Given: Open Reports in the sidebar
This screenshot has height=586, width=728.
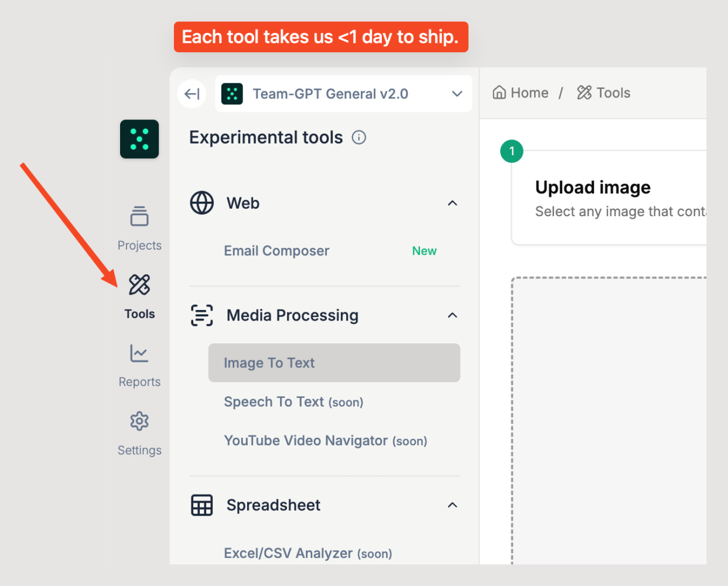Looking at the screenshot, I should (x=139, y=366).
